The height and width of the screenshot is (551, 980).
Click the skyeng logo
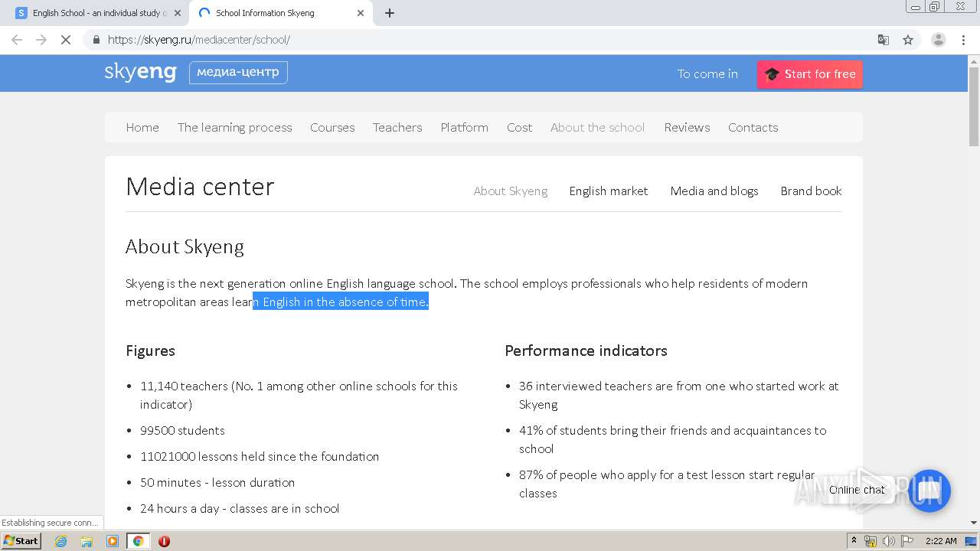click(x=141, y=73)
